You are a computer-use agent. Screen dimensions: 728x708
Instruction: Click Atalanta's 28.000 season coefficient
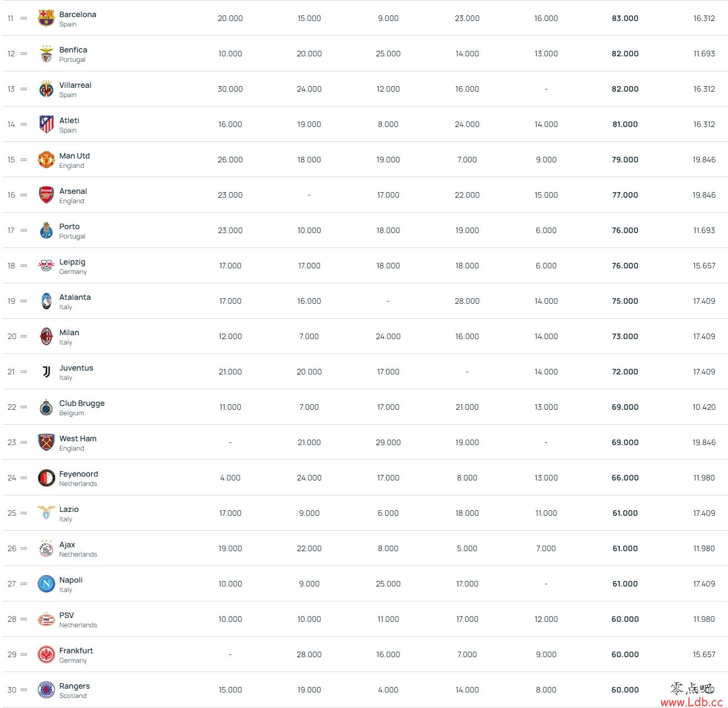click(467, 301)
